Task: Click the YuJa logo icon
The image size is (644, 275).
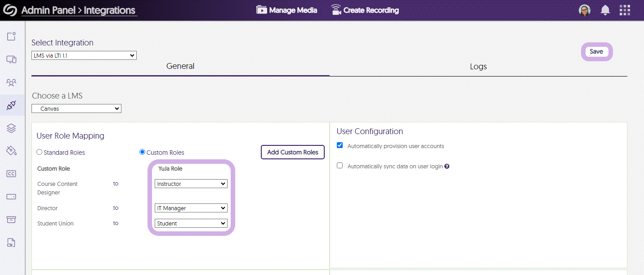Action: (x=10, y=10)
